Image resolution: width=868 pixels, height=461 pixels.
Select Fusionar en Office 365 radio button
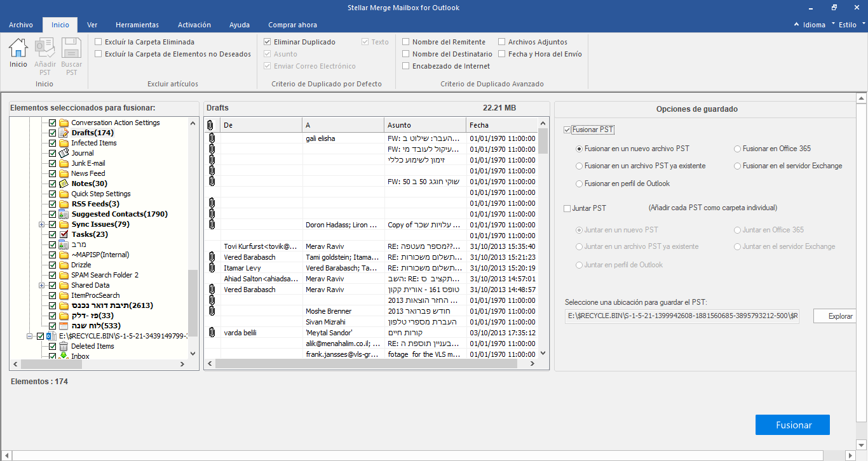tap(737, 149)
